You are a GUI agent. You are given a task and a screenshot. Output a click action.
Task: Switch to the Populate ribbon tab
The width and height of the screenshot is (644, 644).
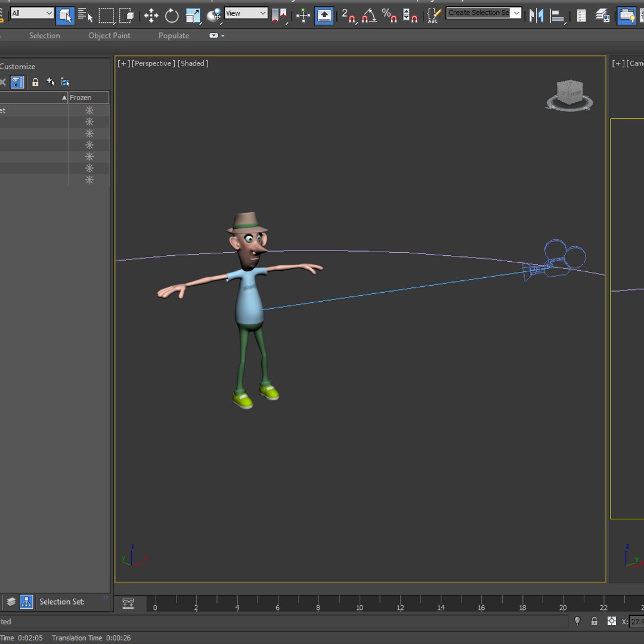tap(174, 36)
